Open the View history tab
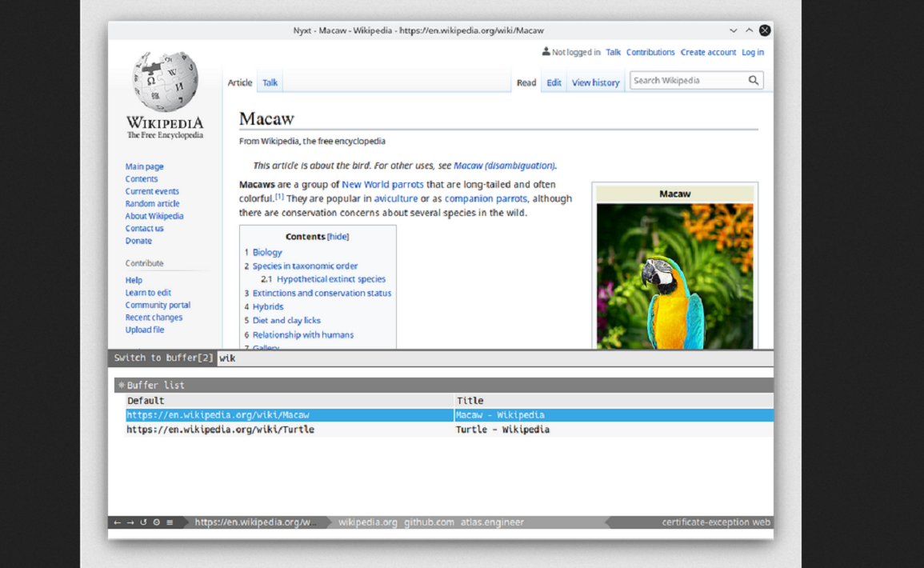 (595, 82)
